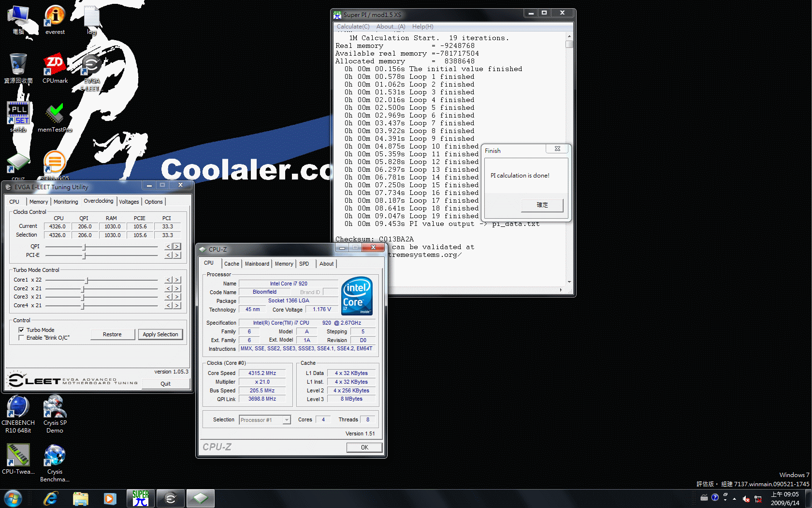The height and width of the screenshot is (508, 812).
Task: Open CPU-Tweaker desktop shortcut
Action: coord(18,459)
